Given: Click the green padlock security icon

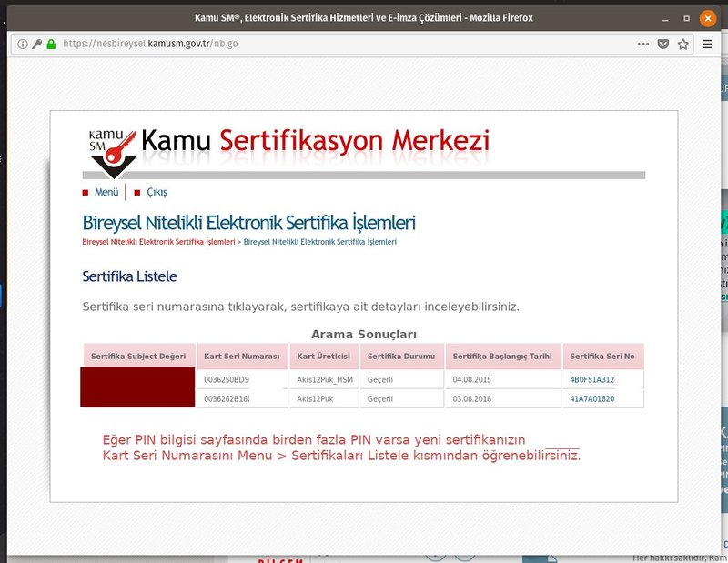Looking at the screenshot, I should pos(51,44).
